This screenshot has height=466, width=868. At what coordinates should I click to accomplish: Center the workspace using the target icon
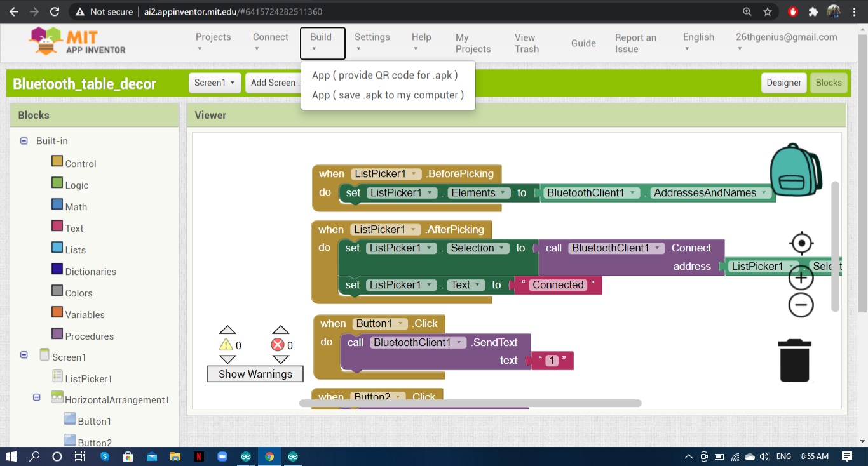coord(801,244)
